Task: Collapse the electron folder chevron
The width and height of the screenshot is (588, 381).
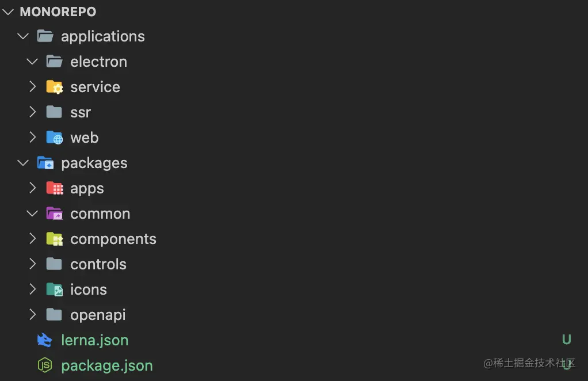Action: coord(32,62)
